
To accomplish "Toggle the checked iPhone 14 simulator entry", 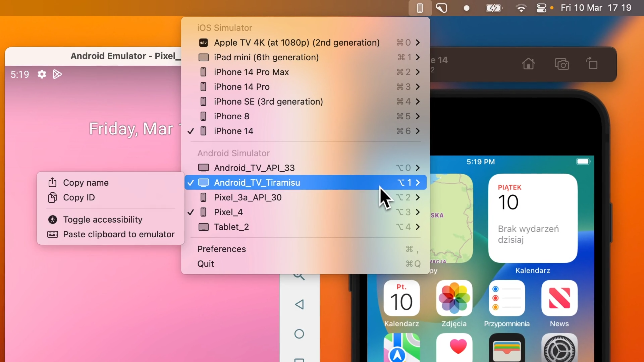I will 234,131.
